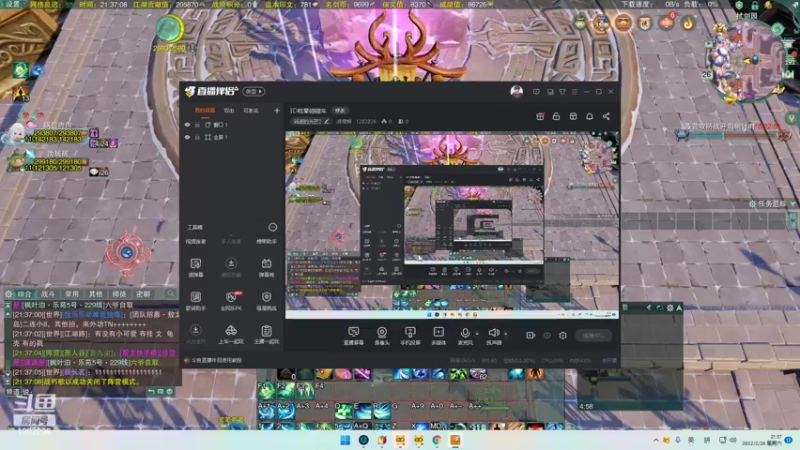The width and height of the screenshot is (800, 450).
Task: Hide the 窗口1 source layer
Action: (x=187, y=124)
